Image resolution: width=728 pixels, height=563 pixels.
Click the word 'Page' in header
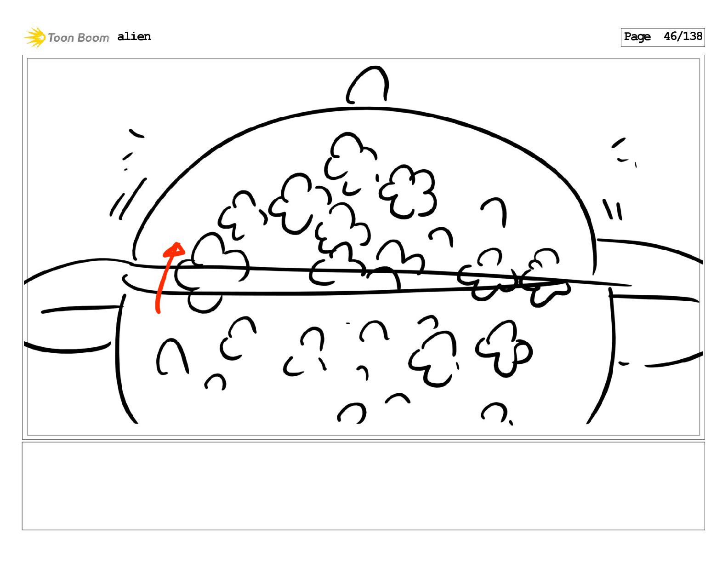637,37
